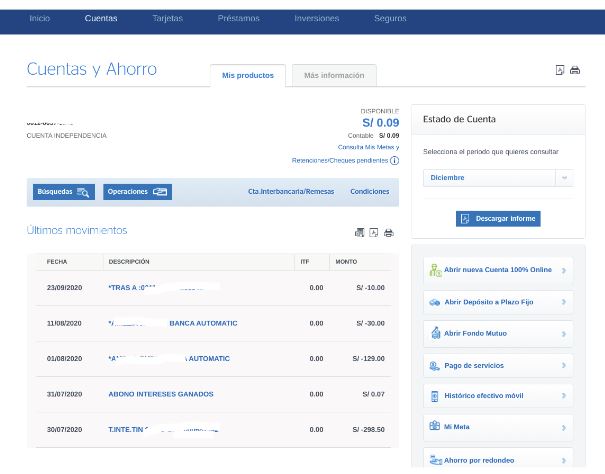Image resolution: width=605 pixels, height=474 pixels.
Task: Expand chevron for Abrir nueva Cuenta 100% Online
Action: tap(564, 271)
